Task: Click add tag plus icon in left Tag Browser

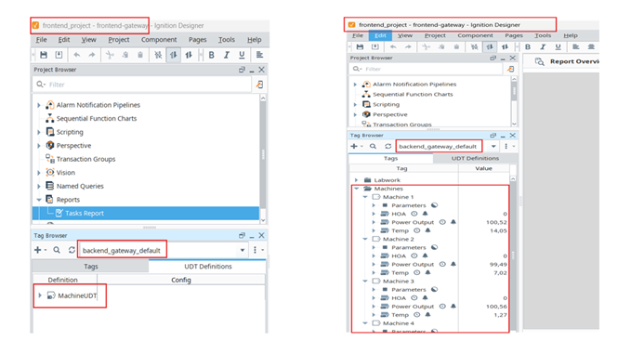Action: [38, 250]
